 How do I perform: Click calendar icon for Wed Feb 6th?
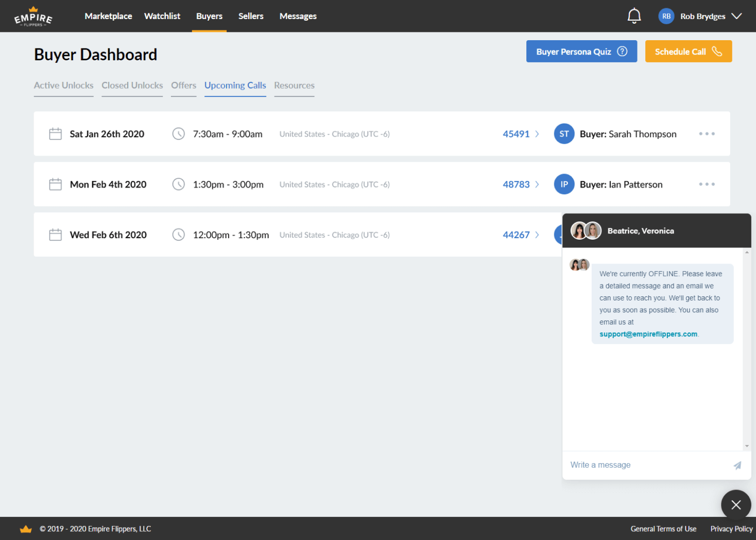click(55, 235)
